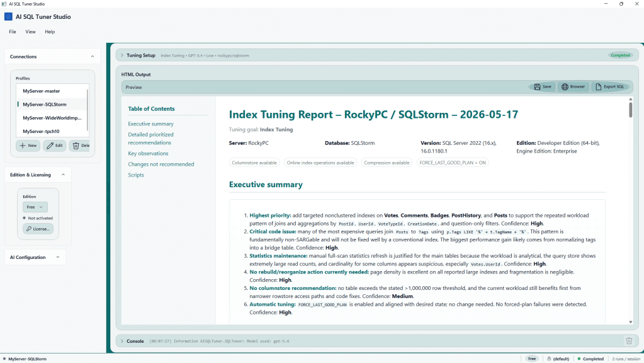
Task: Click the trash icon in the Console bar
Action: [629, 341]
